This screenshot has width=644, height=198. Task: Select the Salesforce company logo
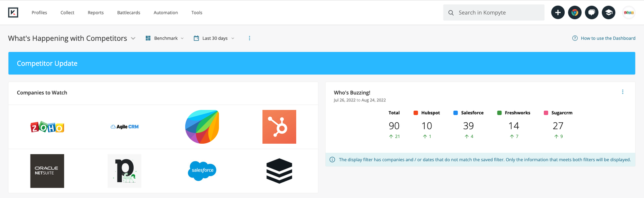pyautogui.click(x=202, y=171)
